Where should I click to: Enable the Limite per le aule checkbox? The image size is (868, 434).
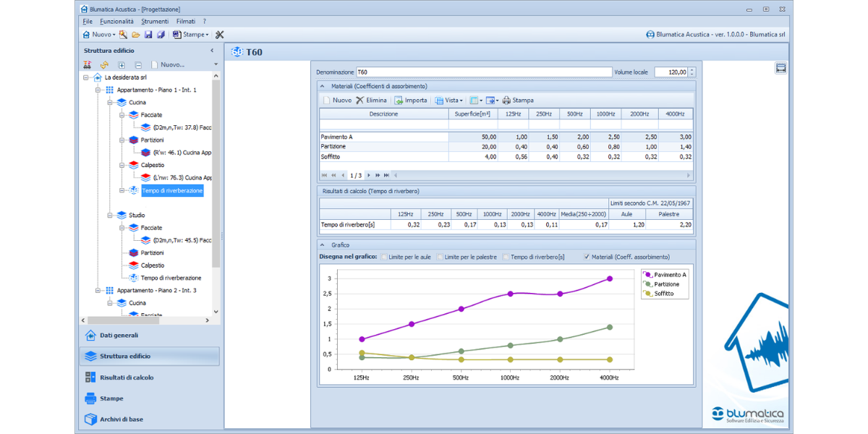tap(384, 257)
